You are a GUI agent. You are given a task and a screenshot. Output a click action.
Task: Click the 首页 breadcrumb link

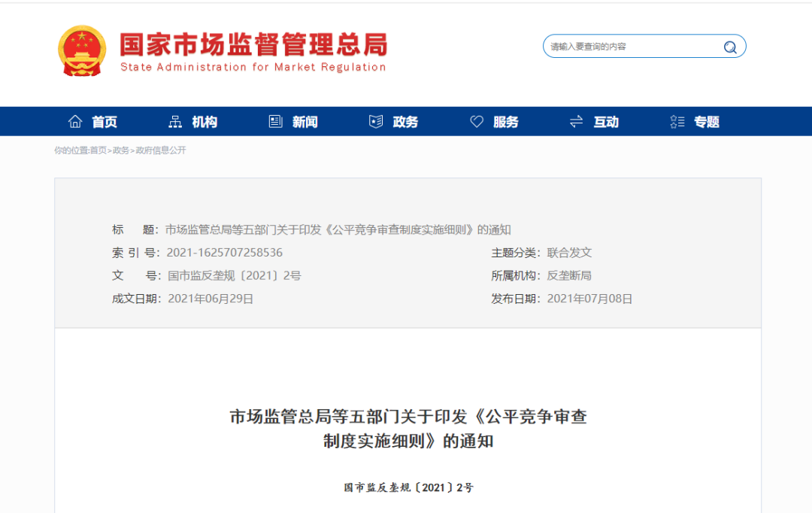tap(98, 150)
